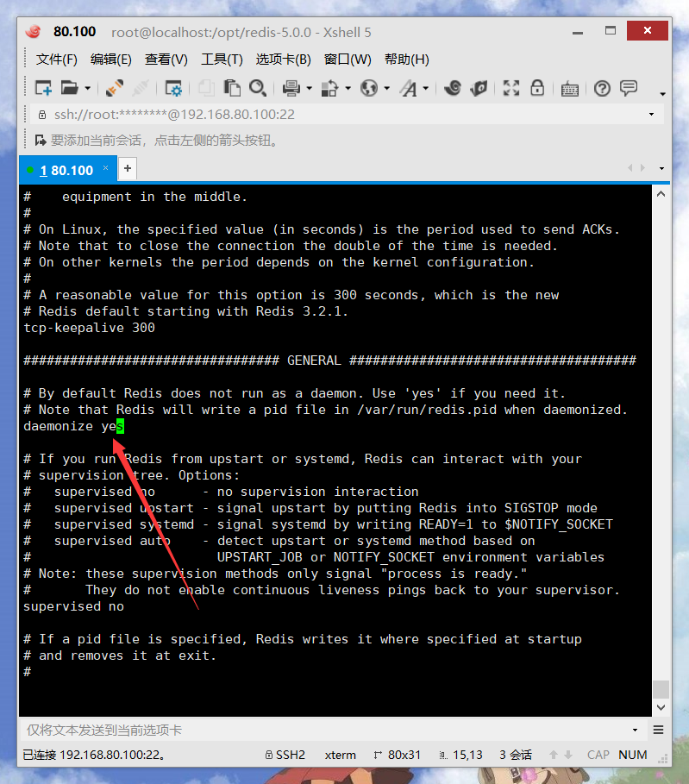This screenshot has width=689, height=784.
Task: Click the tab scroll right arrow
Action: coord(642,168)
